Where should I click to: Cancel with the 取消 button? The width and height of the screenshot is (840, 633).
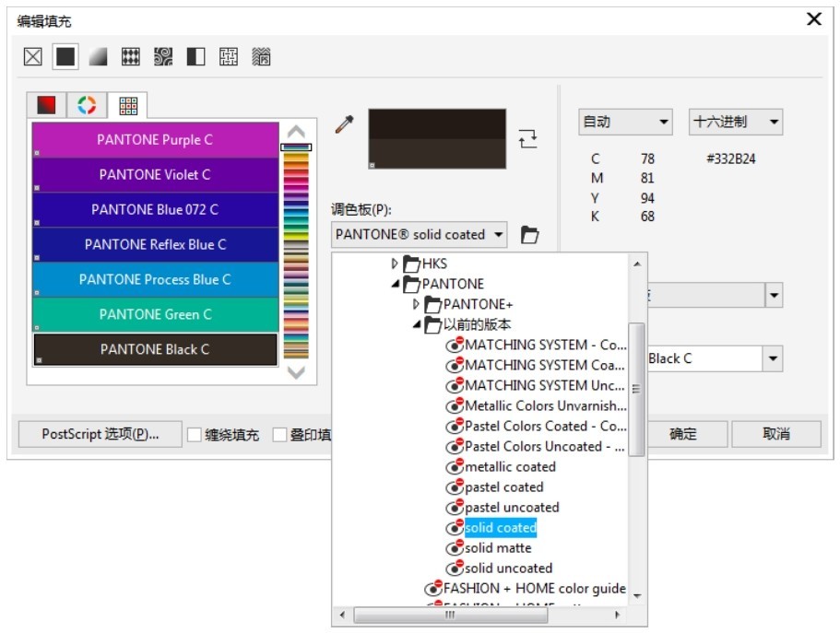[776, 434]
